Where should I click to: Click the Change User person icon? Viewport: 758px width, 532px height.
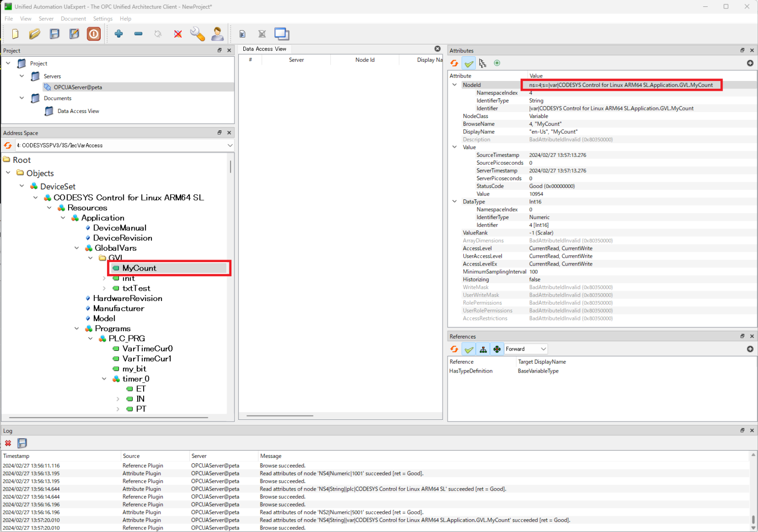click(x=217, y=34)
